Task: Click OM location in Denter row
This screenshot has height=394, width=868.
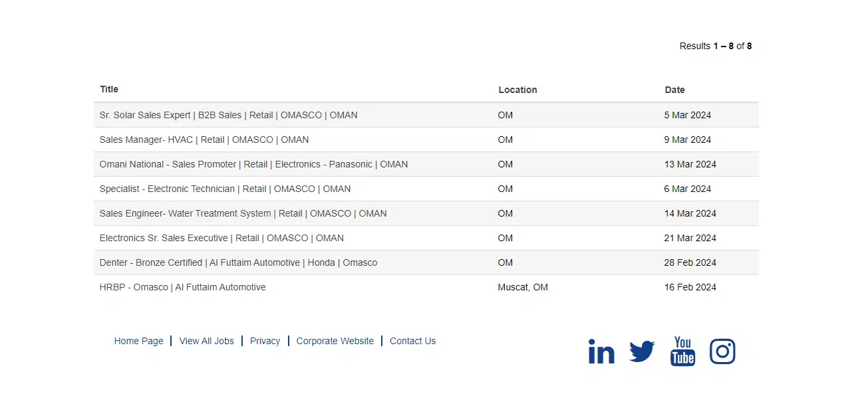Action: coord(506,262)
